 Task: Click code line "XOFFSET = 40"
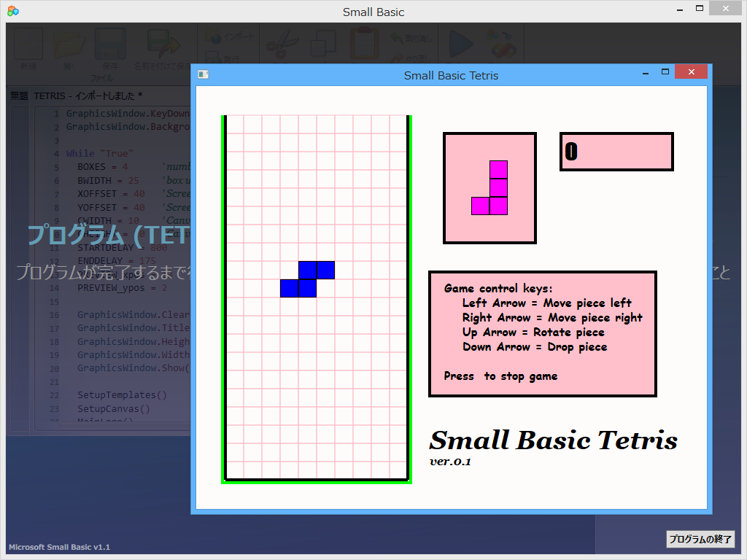click(111, 194)
